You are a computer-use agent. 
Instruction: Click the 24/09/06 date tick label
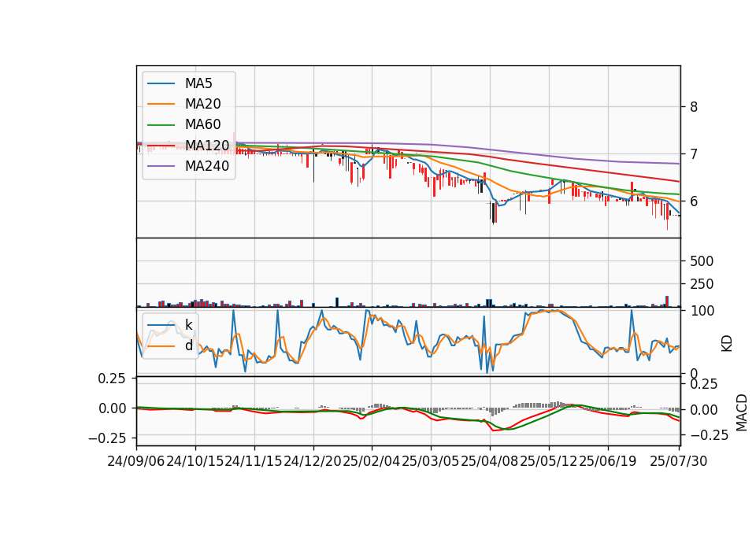pyautogui.click(x=136, y=461)
